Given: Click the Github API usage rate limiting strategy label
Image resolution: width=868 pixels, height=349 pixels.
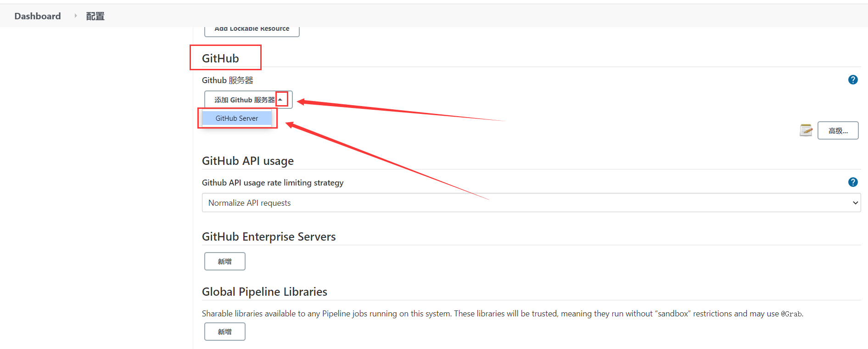Looking at the screenshot, I should (273, 183).
